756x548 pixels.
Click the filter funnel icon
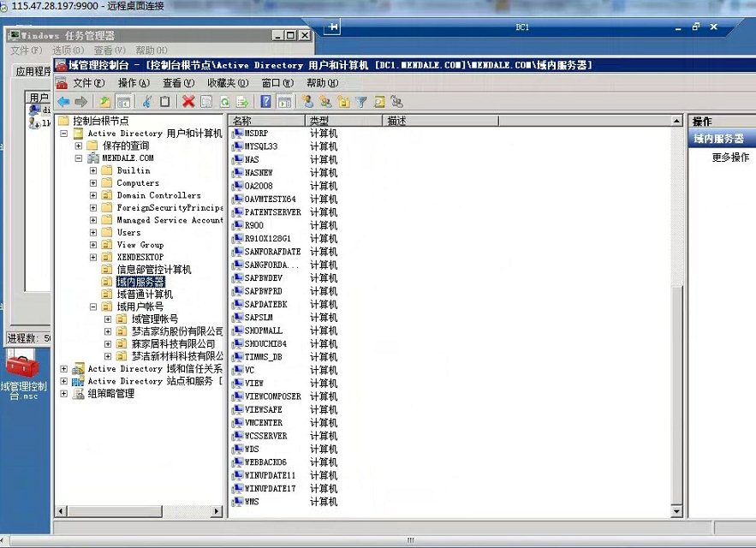[x=361, y=102]
